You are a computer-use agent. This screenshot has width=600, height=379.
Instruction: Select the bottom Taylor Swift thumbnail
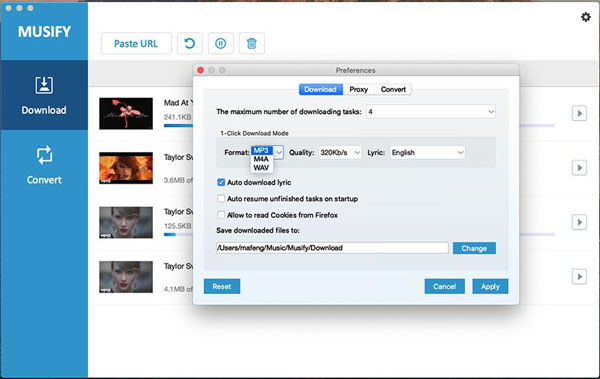(x=126, y=277)
